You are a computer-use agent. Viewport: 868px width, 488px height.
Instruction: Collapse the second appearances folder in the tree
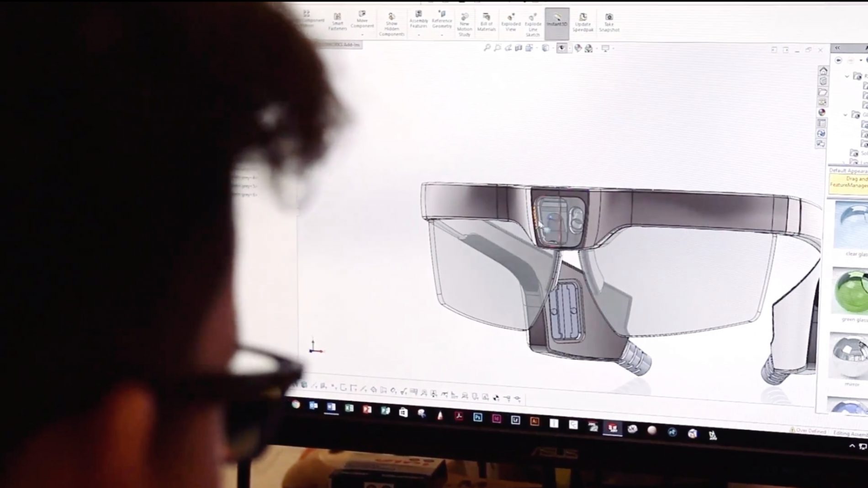[845, 115]
